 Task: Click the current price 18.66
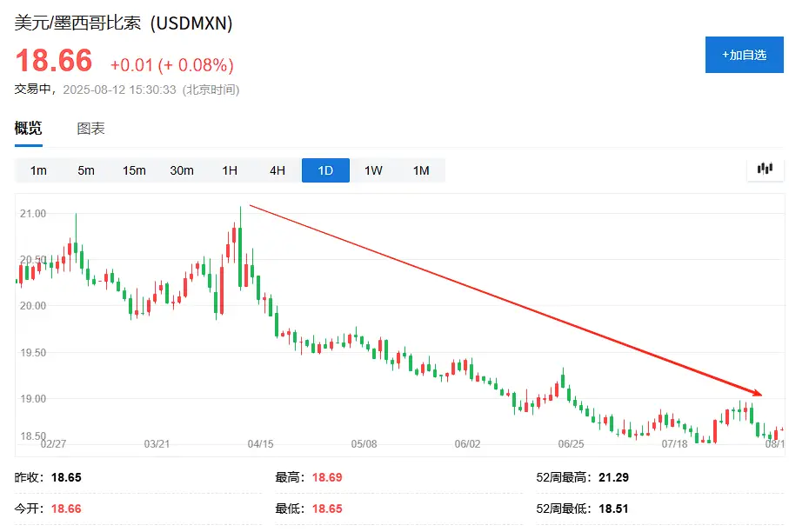[x=54, y=61]
